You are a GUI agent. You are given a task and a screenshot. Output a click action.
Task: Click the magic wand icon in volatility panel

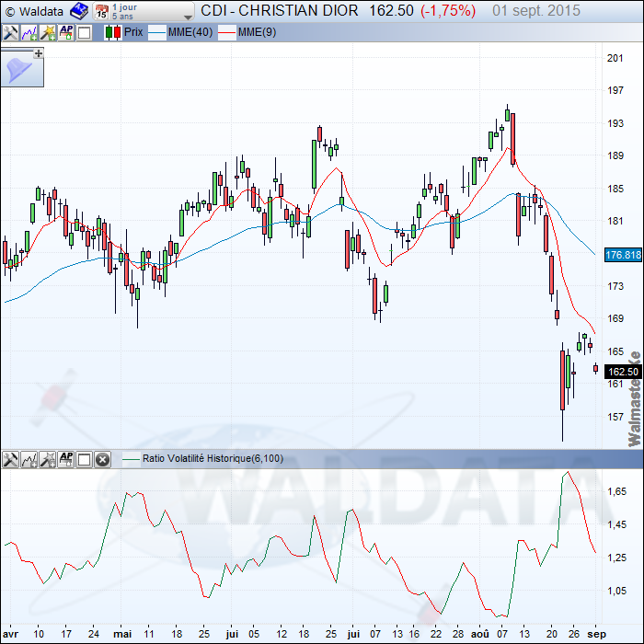pos(48,459)
